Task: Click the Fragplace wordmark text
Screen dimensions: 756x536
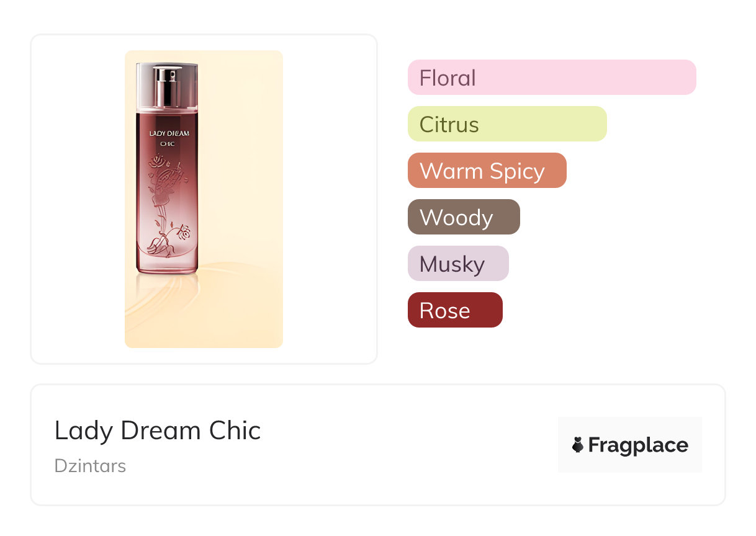Action: pyautogui.click(x=638, y=445)
